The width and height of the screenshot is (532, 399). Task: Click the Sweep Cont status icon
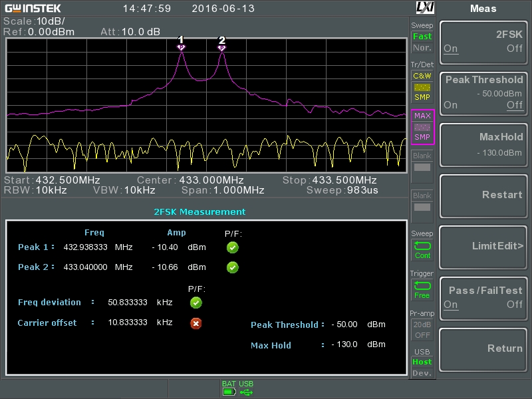422,250
